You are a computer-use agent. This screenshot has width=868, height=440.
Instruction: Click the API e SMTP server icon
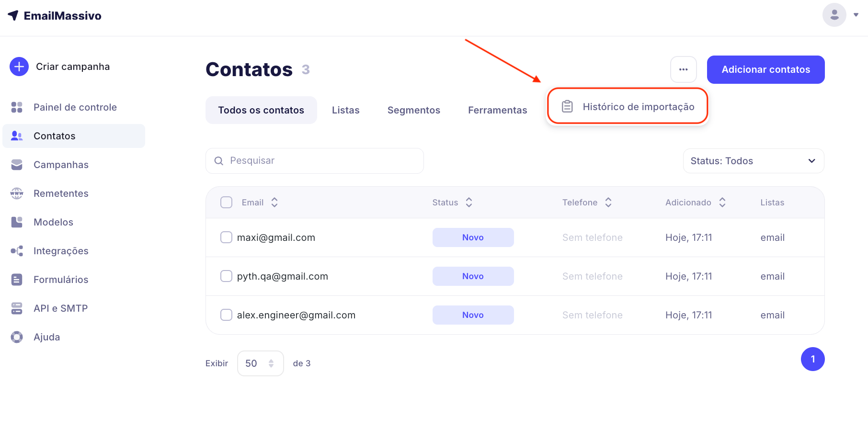click(x=17, y=308)
